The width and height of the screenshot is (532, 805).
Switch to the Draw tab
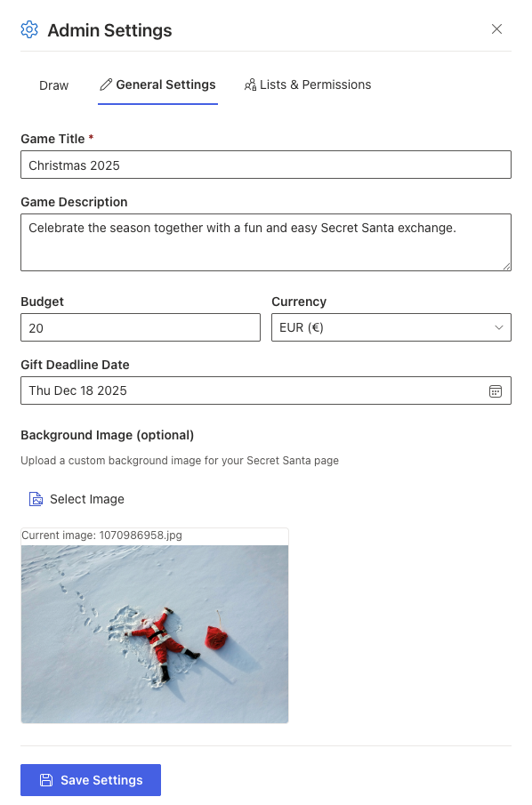click(x=53, y=85)
